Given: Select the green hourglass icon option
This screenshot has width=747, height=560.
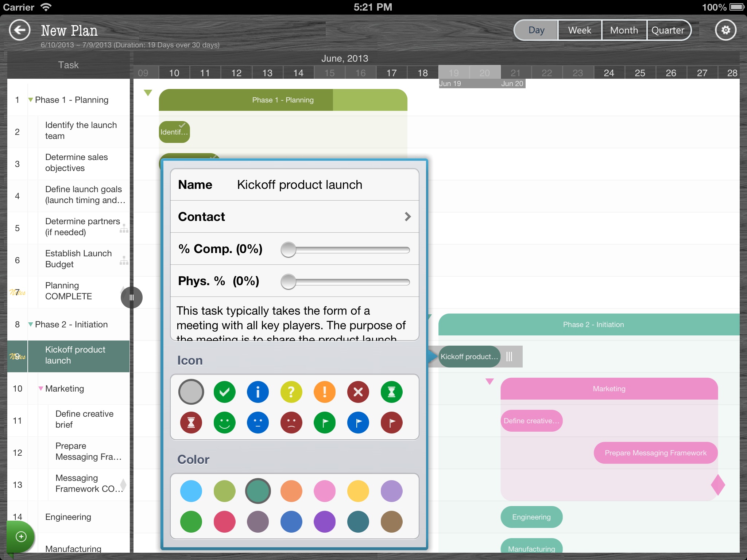Looking at the screenshot, I should point(391,392).
